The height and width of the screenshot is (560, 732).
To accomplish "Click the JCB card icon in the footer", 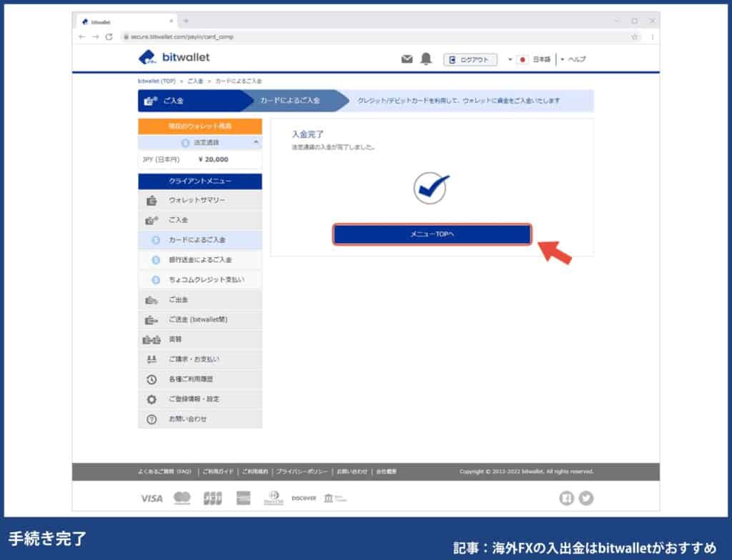I will pos(212,498).
